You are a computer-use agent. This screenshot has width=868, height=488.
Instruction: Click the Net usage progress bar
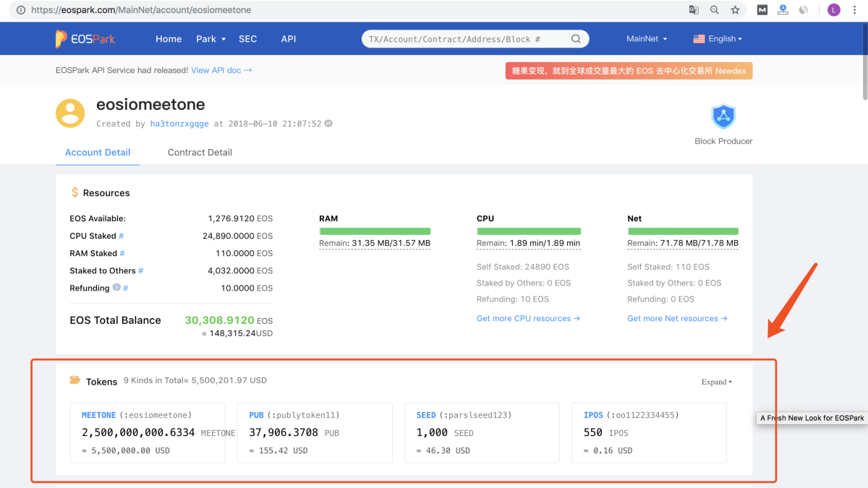[683, 231]
